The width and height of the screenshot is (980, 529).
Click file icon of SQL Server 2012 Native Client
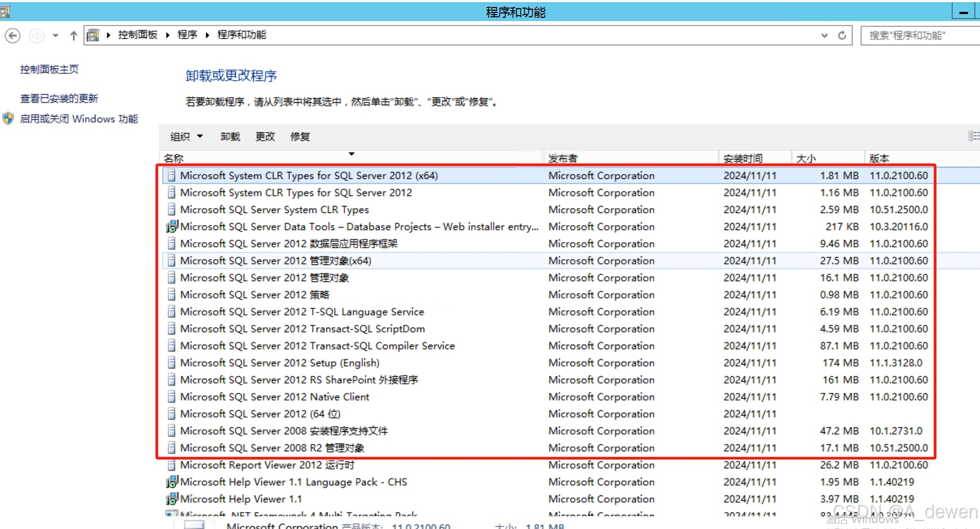pyautogui.click(x=171, y=397)
